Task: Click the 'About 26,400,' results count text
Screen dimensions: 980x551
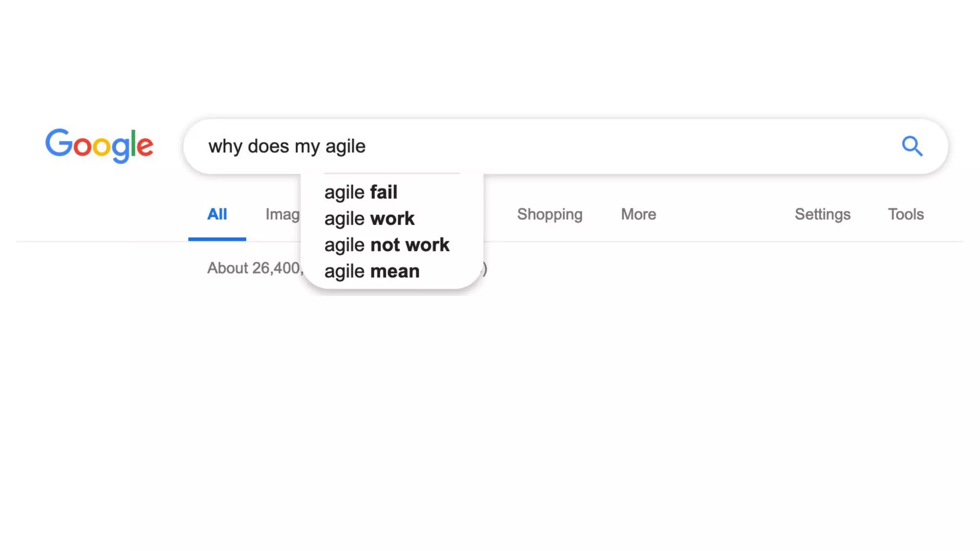Action: (x=255, y=268)
